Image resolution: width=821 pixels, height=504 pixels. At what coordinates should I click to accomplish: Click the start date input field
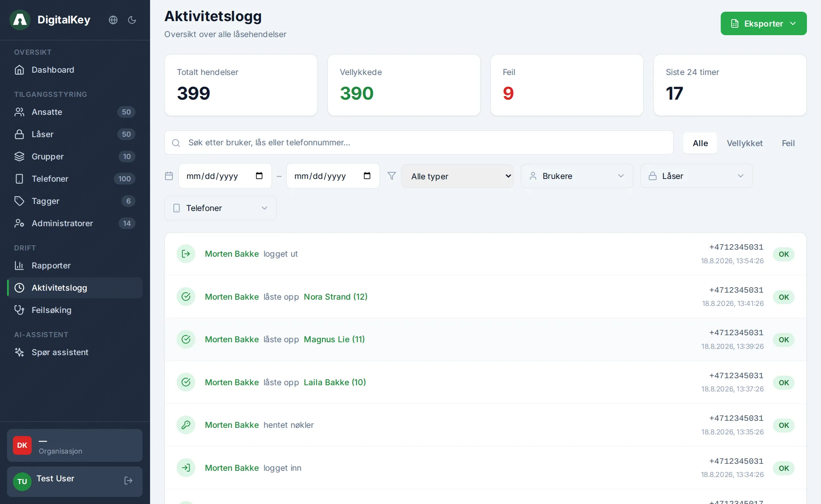(225, 176)
